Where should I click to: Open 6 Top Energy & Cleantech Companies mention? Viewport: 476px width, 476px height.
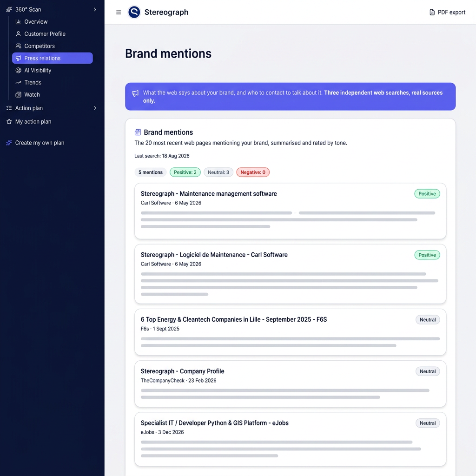pyautogui.click(x=290, y=332)
